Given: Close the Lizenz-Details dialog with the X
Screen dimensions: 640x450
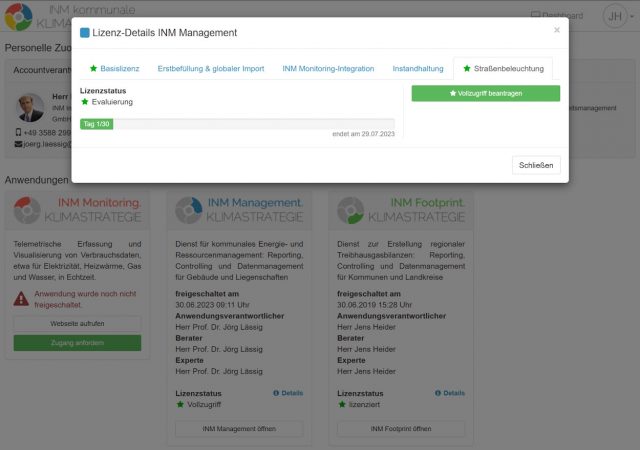Looking at the screenshot, I should pos(557,30).
